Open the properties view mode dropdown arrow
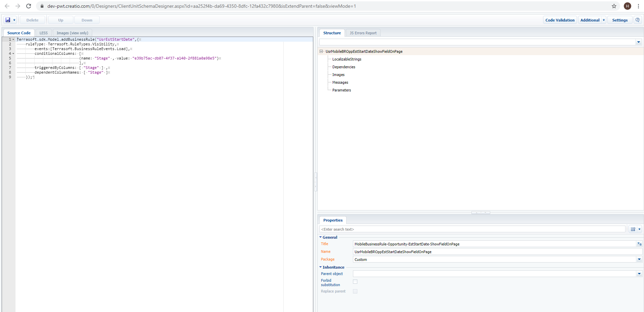Viewport: 644px width, 312px height. [639, 229]
